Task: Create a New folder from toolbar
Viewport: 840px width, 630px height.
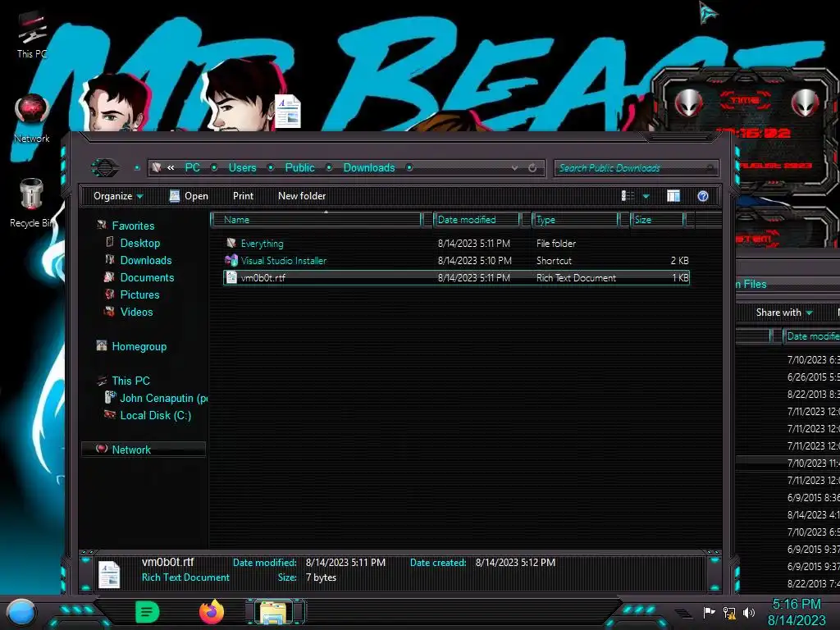Action: 302,196
